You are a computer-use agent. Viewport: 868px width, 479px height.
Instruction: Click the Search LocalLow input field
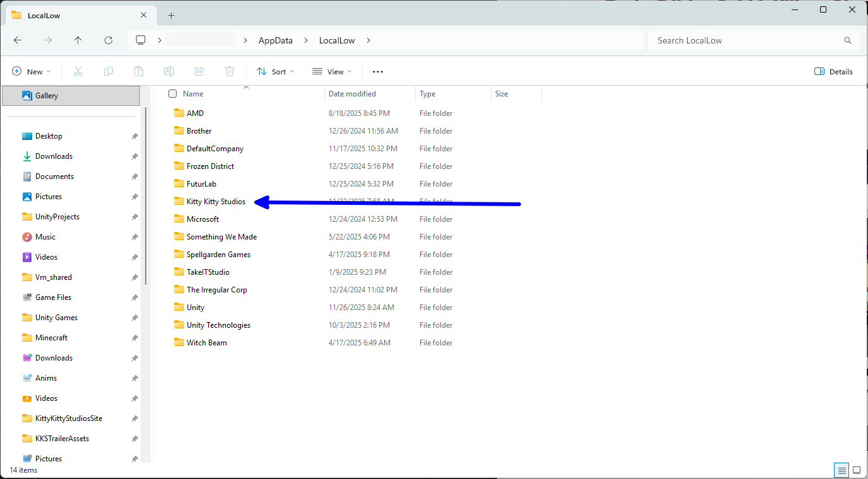(748, 40)
